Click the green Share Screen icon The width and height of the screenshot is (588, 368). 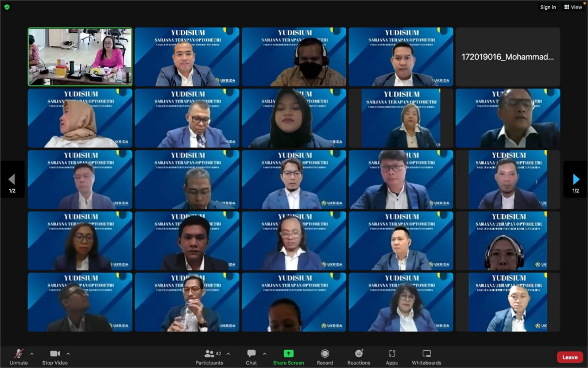[288, 354]
